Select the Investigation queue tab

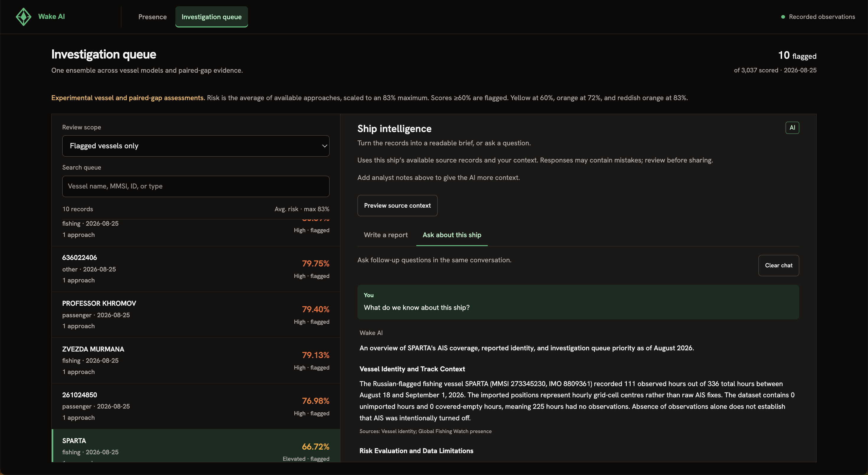pyautogui.click(x=211, y=17)
